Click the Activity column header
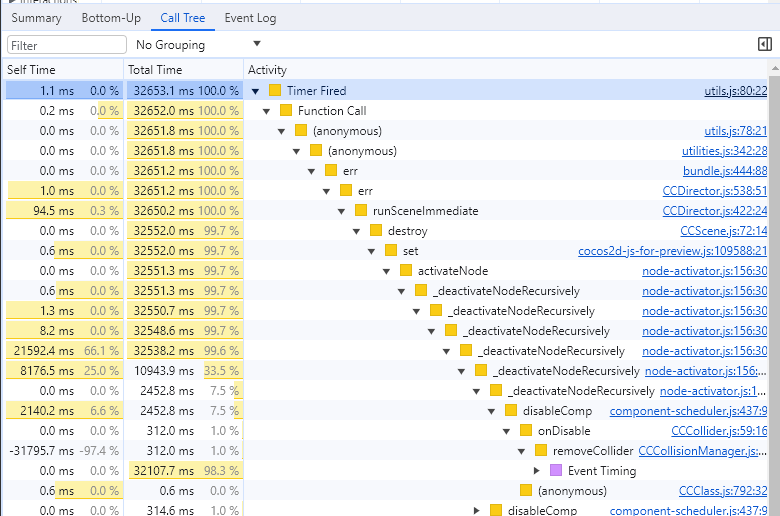Image resolution: width=780 pixels, height=516 pixels. pyautogui.click(x=506, y=70)
